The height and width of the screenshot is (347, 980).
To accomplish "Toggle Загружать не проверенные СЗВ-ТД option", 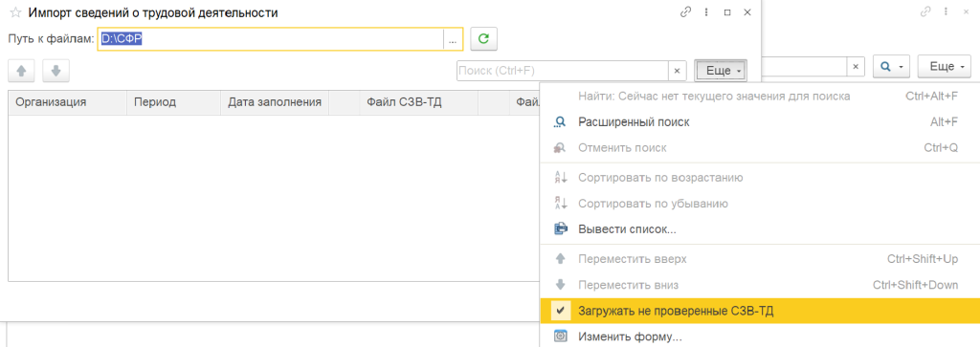I will [x=760, y=311].
